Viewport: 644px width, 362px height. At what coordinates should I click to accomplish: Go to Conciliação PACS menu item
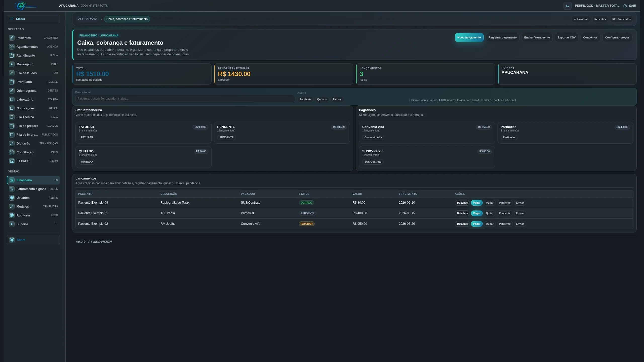[x=33, y=152]
